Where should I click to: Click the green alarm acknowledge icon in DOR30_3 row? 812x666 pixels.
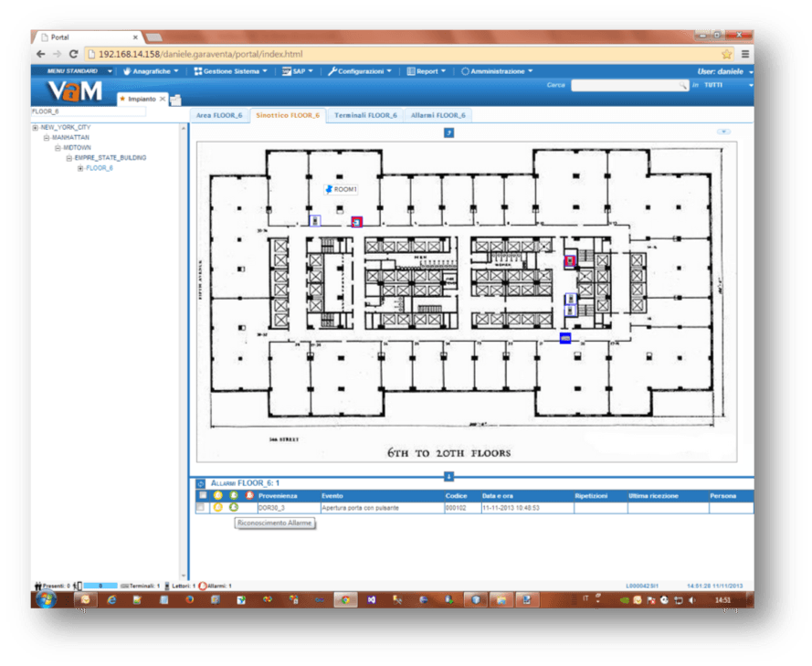(234, 507)
